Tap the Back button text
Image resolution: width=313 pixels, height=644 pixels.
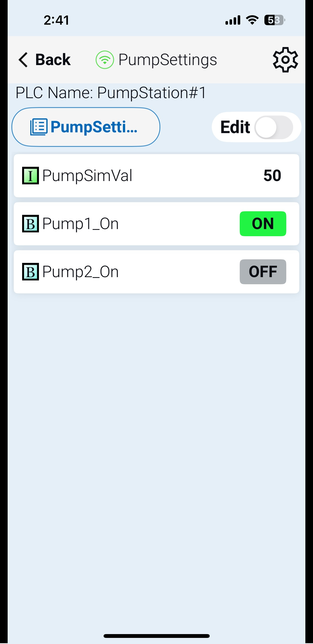coord(53,60)
